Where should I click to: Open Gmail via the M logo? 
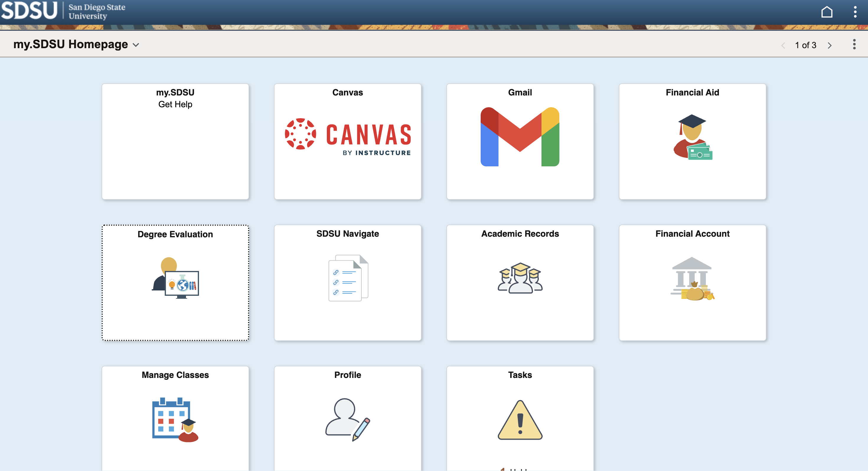coord(520,137)
